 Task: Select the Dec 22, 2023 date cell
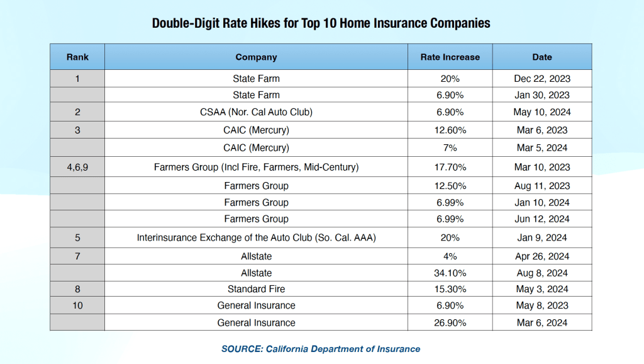point(541,79)
